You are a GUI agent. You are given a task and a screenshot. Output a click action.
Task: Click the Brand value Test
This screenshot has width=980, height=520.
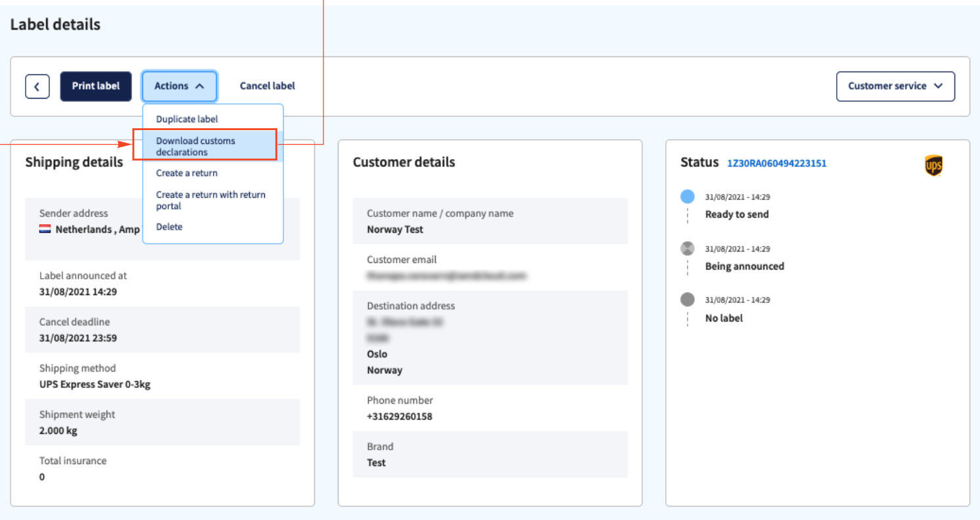377,463
